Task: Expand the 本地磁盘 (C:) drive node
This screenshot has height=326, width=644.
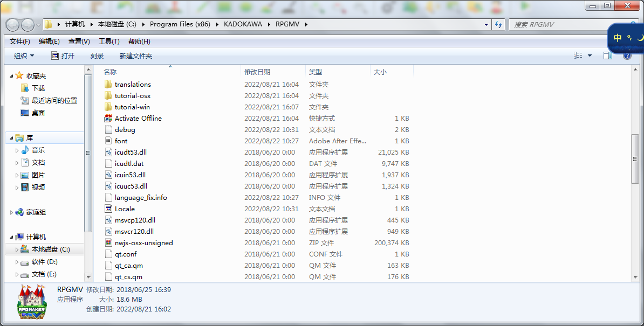Action: pyautogui.click(x=17, y=249)
